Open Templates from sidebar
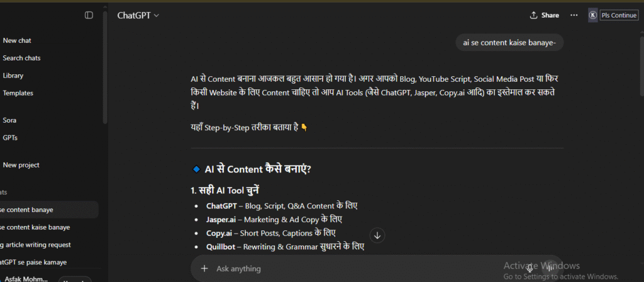The image size is (644, 282). click(x=18, y=93)
